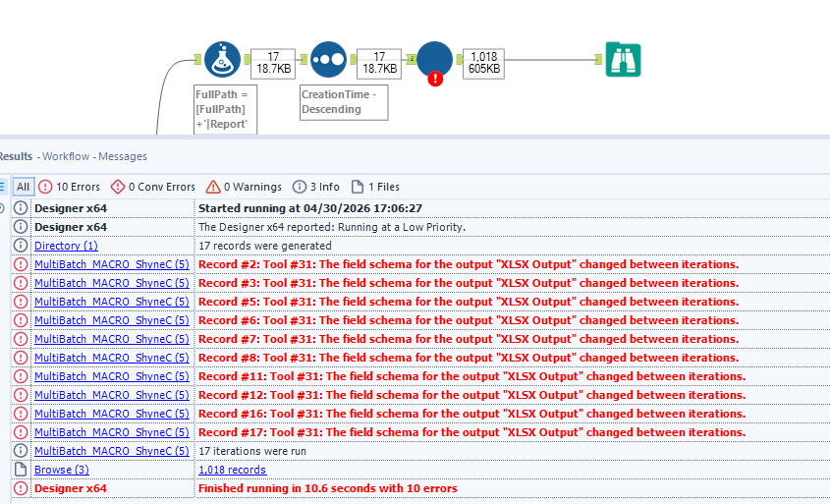The height and width of the screenshot is (504, 830).
Task: Click the info icon on the Directory (1) row
Action: tap(21, 246)
